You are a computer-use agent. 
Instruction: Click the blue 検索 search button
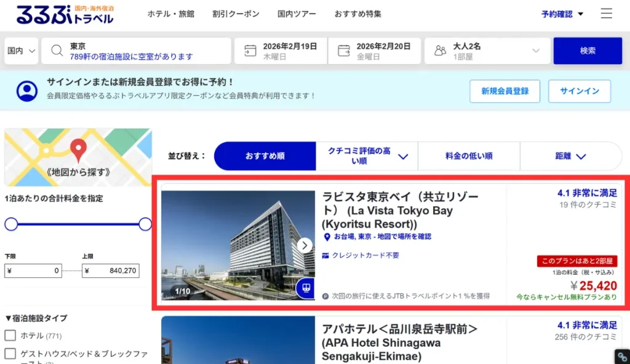coord(588,50)
